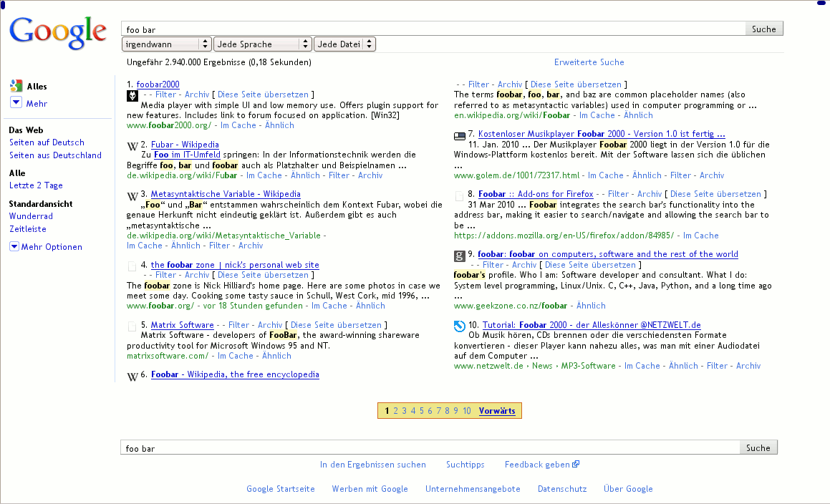
Task: Click Archiv for www.golem.de result
Action: click(x=712, y=175)
